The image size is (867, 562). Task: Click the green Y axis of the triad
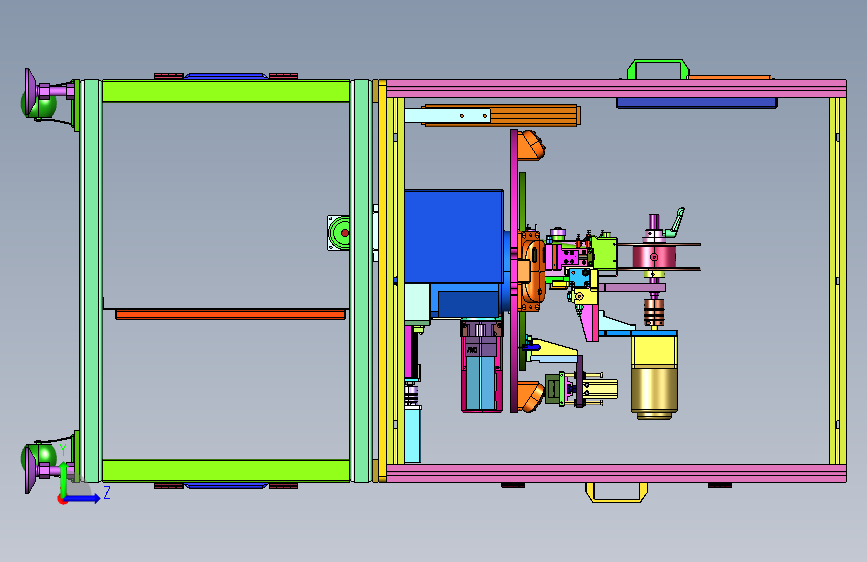(63, 478)
